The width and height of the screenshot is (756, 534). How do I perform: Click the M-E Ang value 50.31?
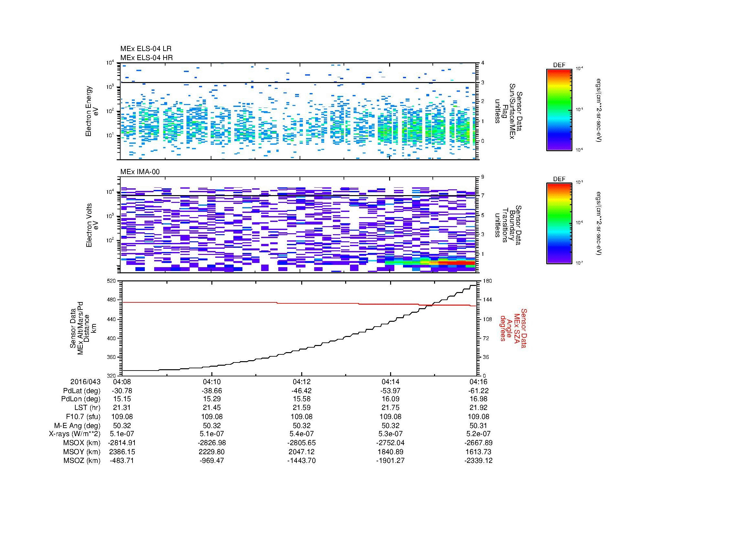[x=478, y=425]
